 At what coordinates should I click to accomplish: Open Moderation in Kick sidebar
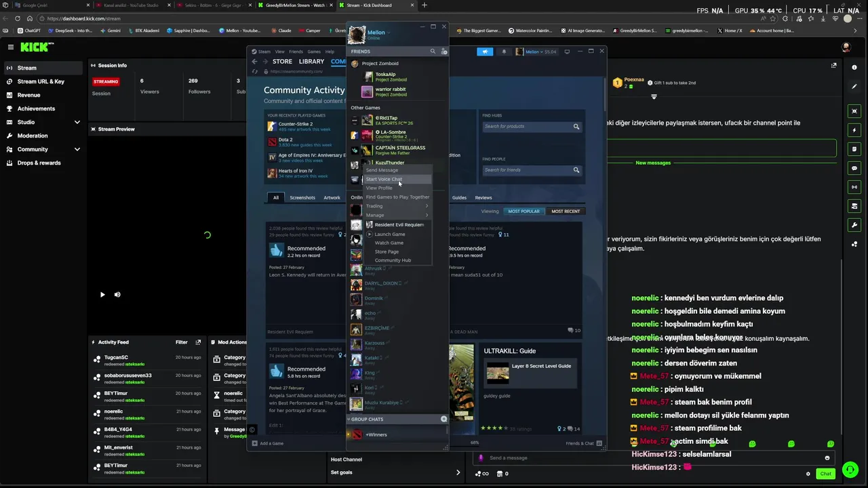pos(33,136)
